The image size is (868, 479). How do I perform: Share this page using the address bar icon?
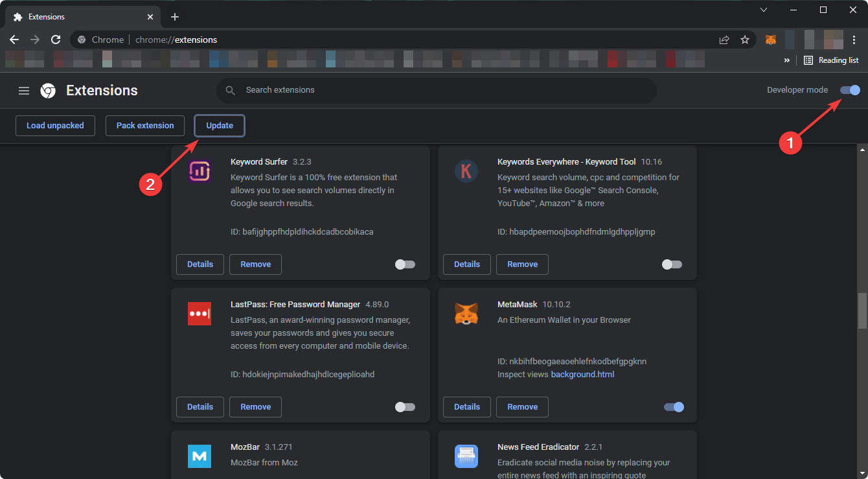coord(724,40)
